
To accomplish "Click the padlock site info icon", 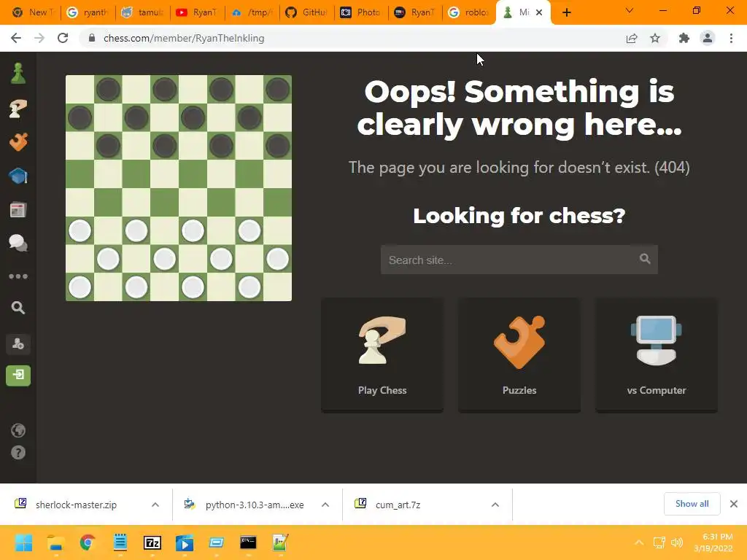I will pyautogui.click(x=92, y=38).
